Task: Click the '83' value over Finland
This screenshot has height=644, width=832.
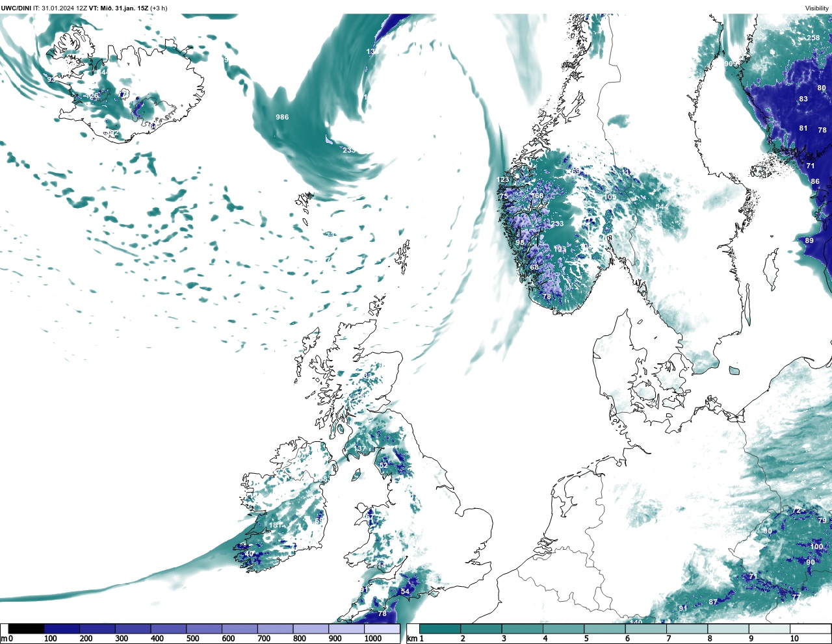Action: (x=803, y=99)
